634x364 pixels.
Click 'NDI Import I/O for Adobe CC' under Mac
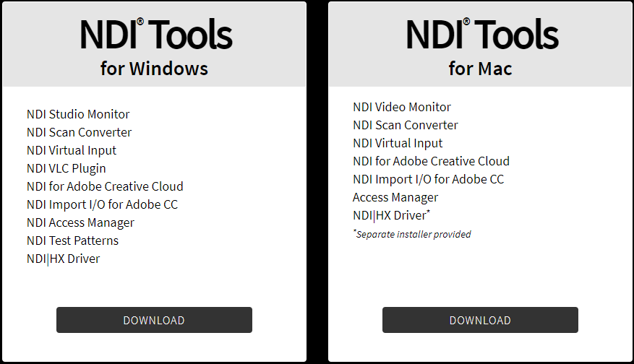429,179
